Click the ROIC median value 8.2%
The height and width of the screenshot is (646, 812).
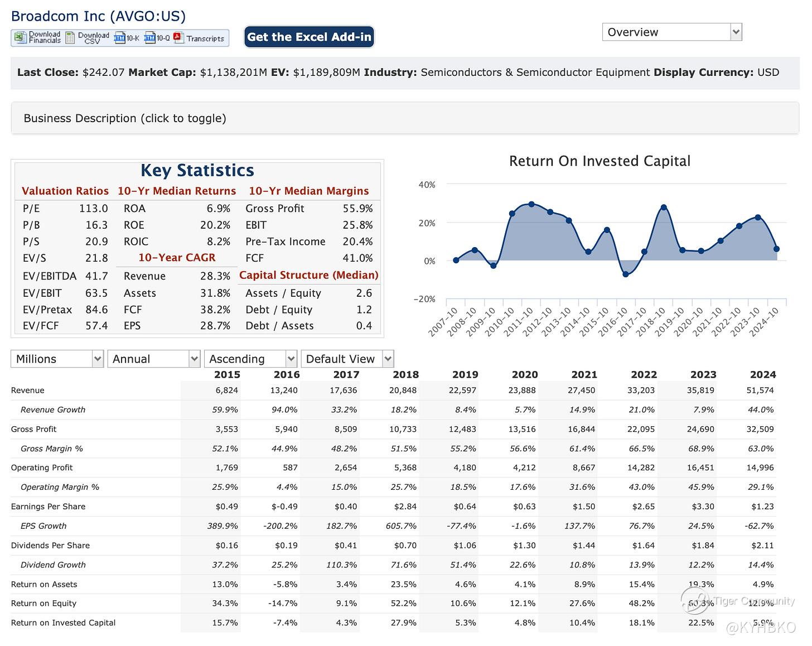point(219,242)
